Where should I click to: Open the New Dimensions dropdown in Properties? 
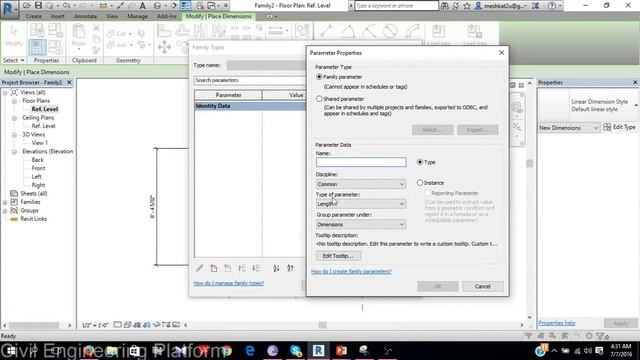tap(569, 128)
